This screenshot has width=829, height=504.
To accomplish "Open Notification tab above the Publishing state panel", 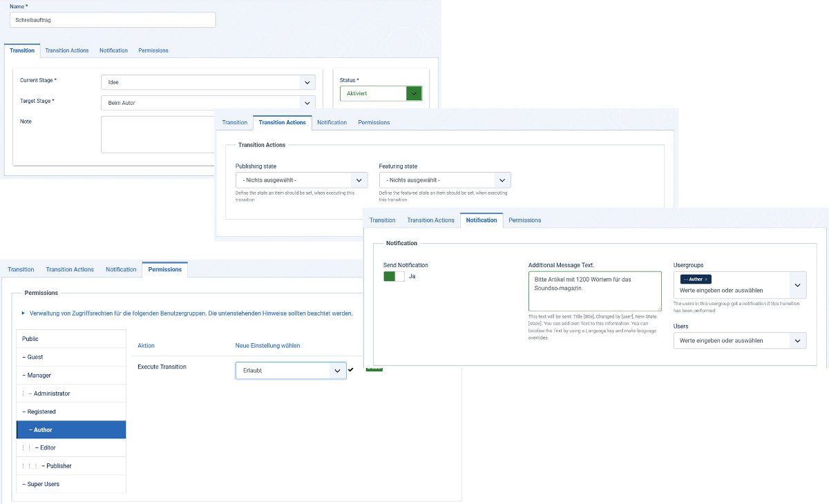I will click(x=332, y=122).
